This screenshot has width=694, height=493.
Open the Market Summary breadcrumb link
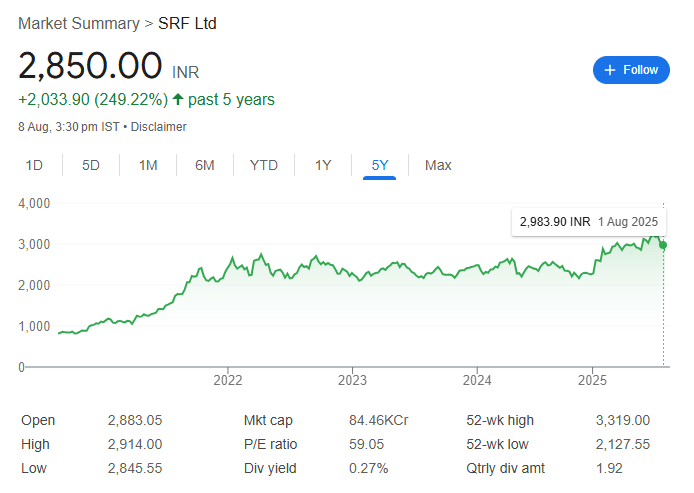(x=79, y=23)
